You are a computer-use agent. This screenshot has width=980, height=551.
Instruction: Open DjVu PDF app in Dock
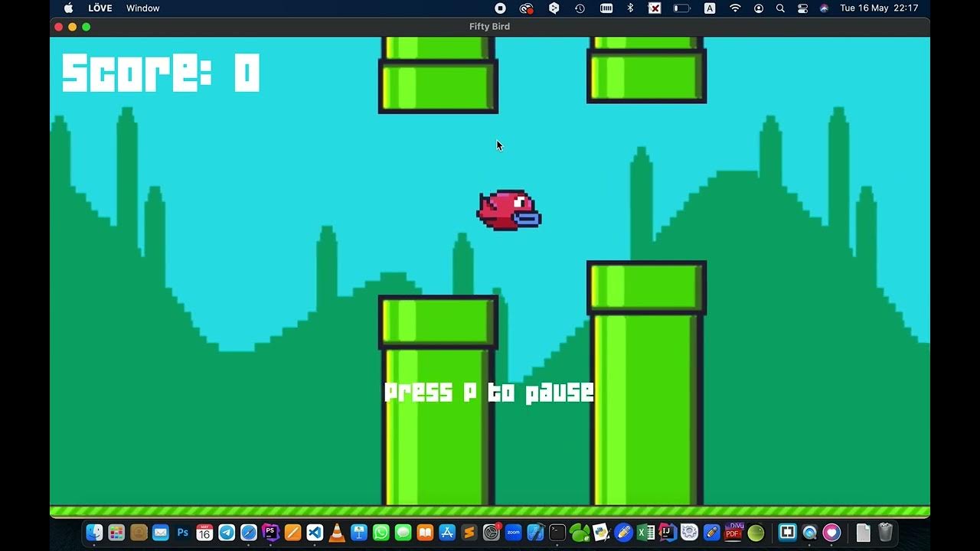[734, 532]
